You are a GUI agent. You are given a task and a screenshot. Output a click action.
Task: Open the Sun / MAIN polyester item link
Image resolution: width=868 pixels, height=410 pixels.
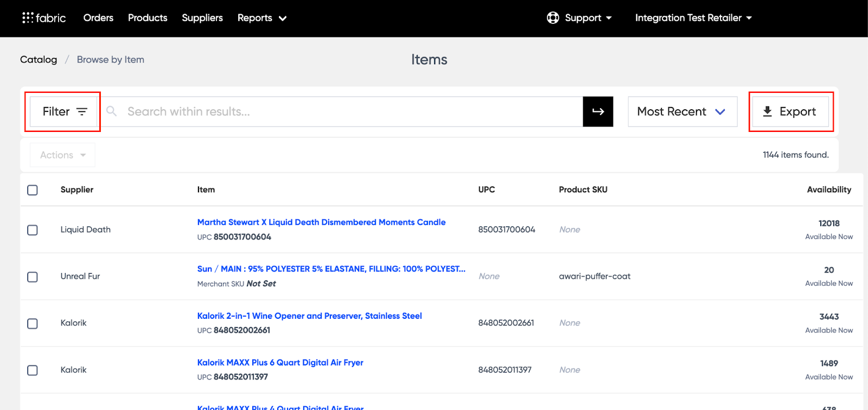point(331,269)
